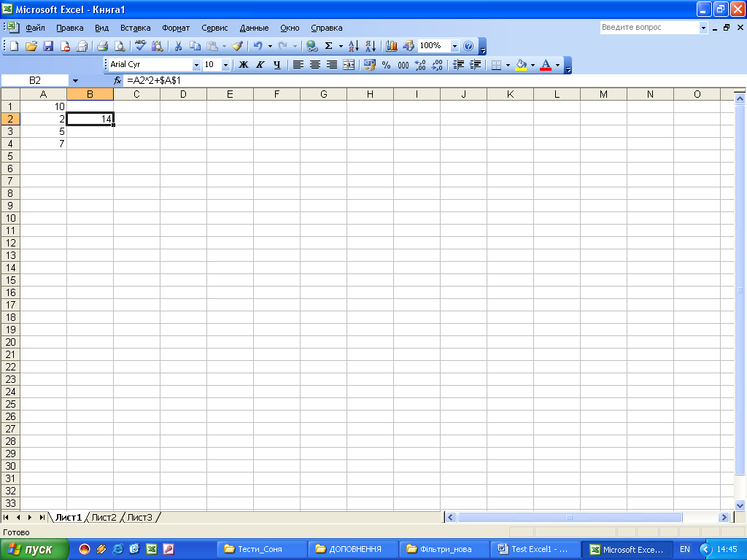The width and height of the screenshot is (747, 560).
Task: Run the ABC spelling check
Action: pos(141,46)
